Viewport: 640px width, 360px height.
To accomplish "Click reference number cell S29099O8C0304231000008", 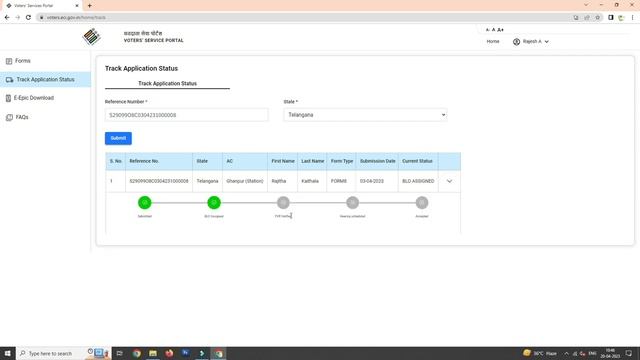I will coord(159,181).
